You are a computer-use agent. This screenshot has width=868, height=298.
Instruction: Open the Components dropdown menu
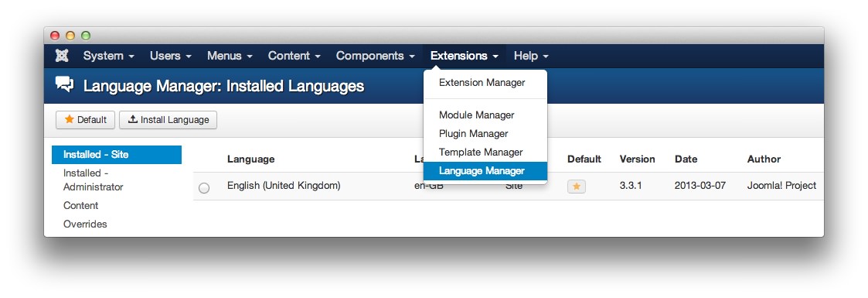376,56
